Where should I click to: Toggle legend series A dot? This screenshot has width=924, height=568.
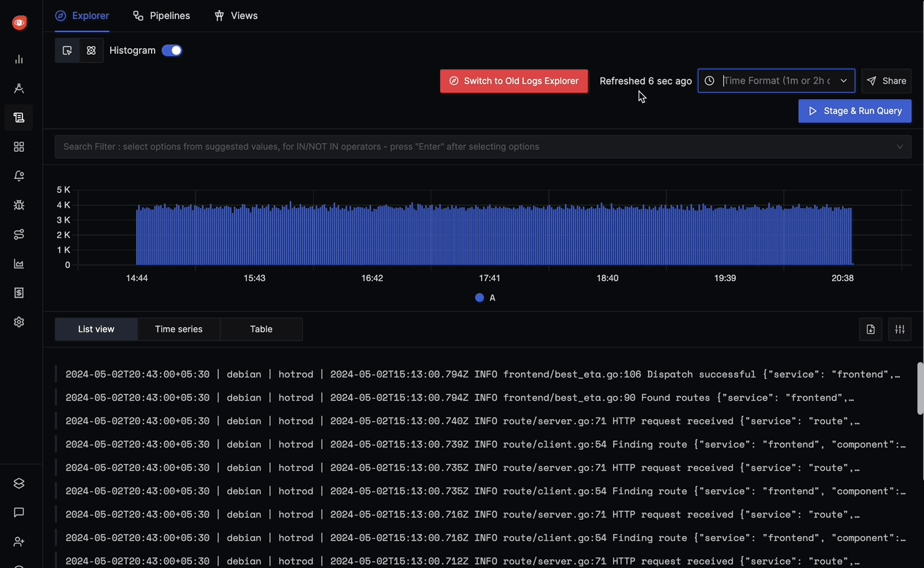point(480,298)
